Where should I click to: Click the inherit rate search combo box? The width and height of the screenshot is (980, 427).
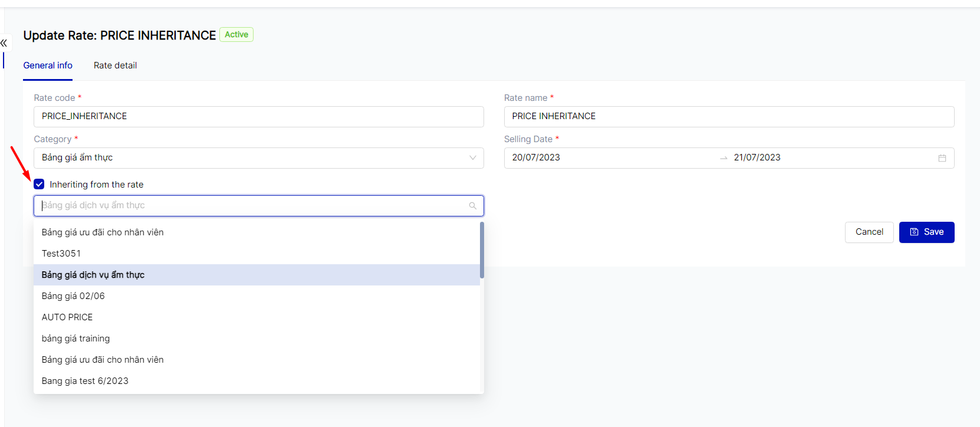(254, 206)
